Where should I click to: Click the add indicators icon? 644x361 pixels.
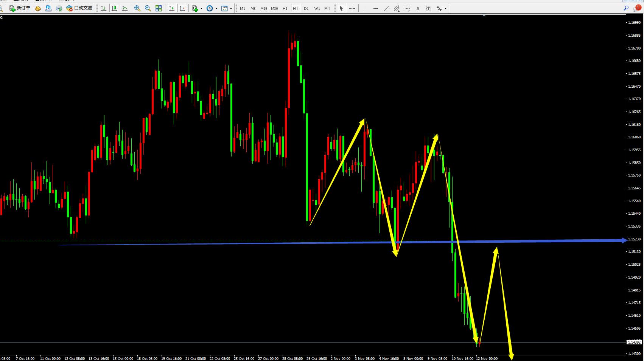pos(195,8)
